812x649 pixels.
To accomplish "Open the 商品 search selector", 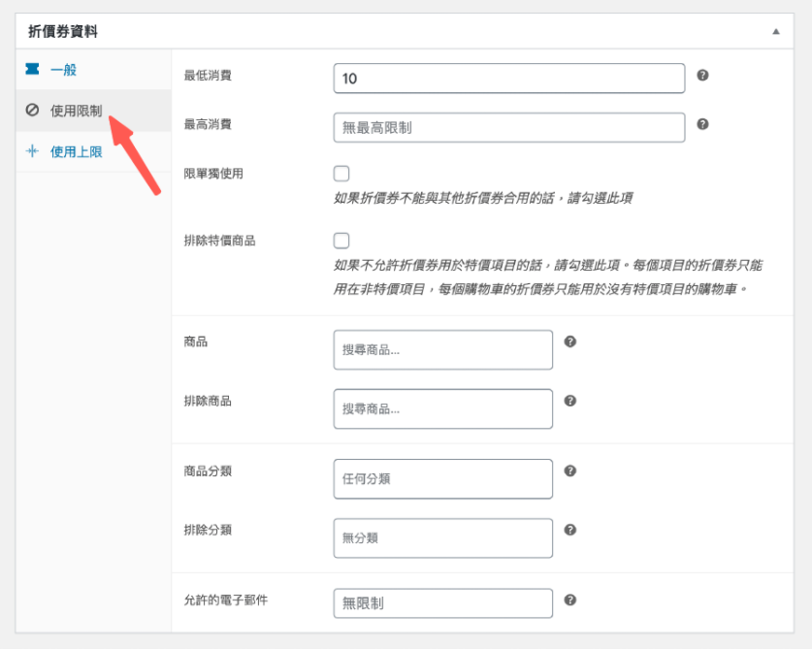I will (442, 350).
